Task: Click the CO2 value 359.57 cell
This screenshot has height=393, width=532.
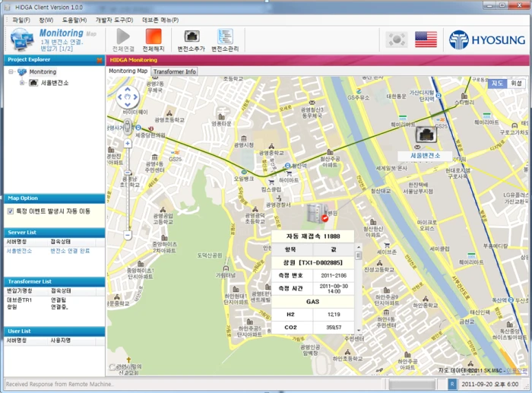Action: click(x=334, y=327)
